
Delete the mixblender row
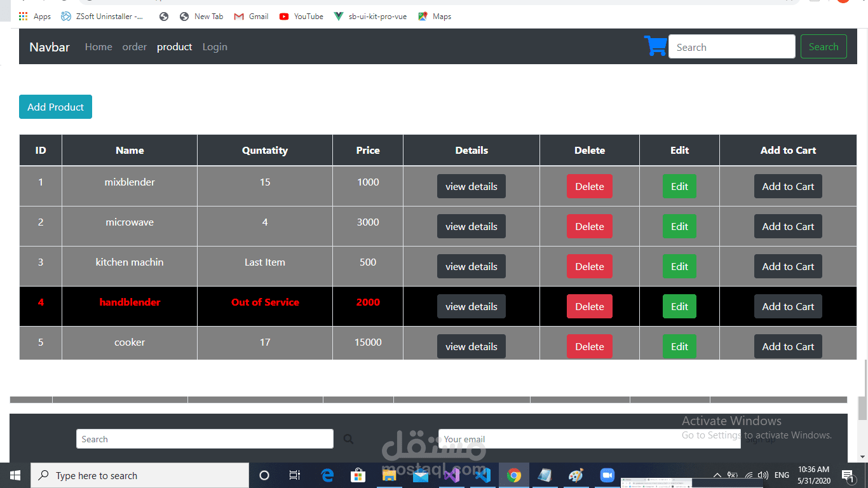[x=590, y=186]
